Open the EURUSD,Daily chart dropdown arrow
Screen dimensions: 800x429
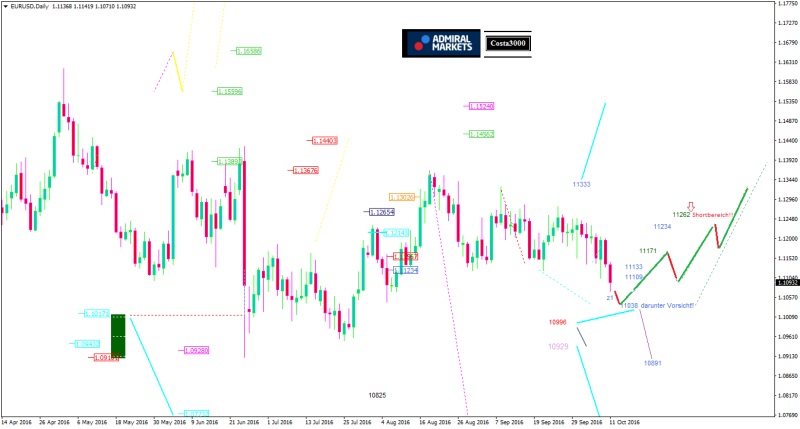5,6
